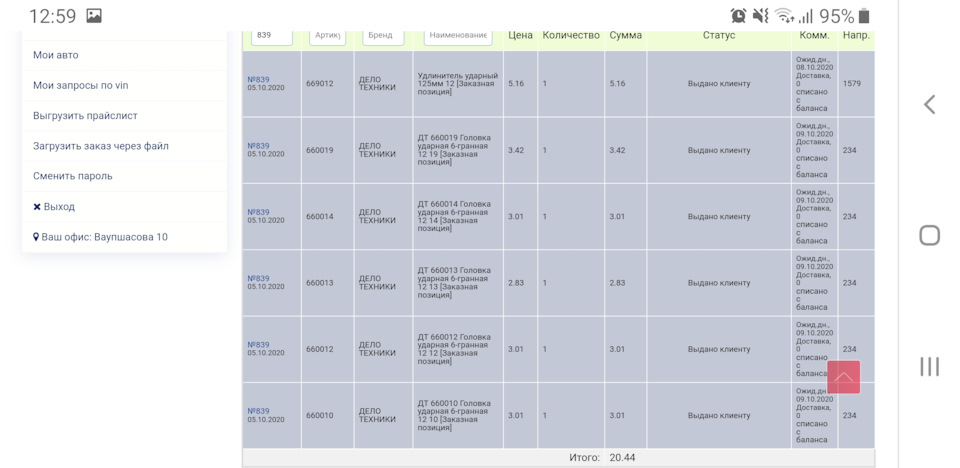The image size is (960, 468).
Task: Open the 'Мои авто' menu item
Action: 56,55
